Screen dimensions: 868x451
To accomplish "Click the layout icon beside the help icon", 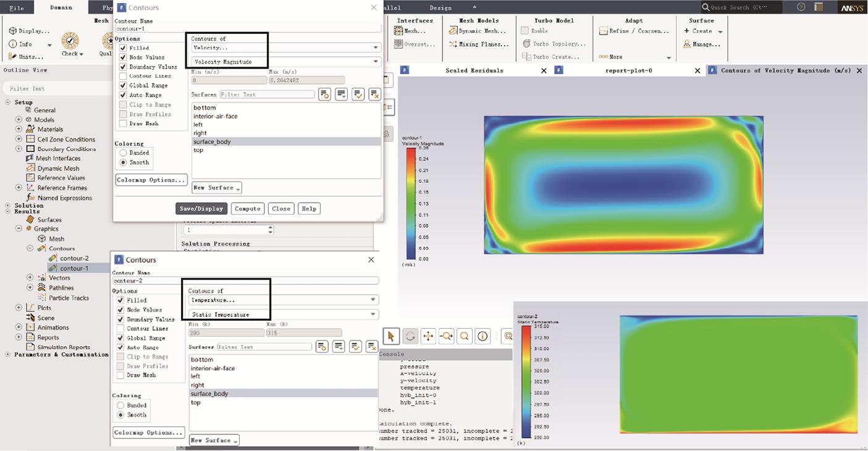I will (x=819, y=7).
